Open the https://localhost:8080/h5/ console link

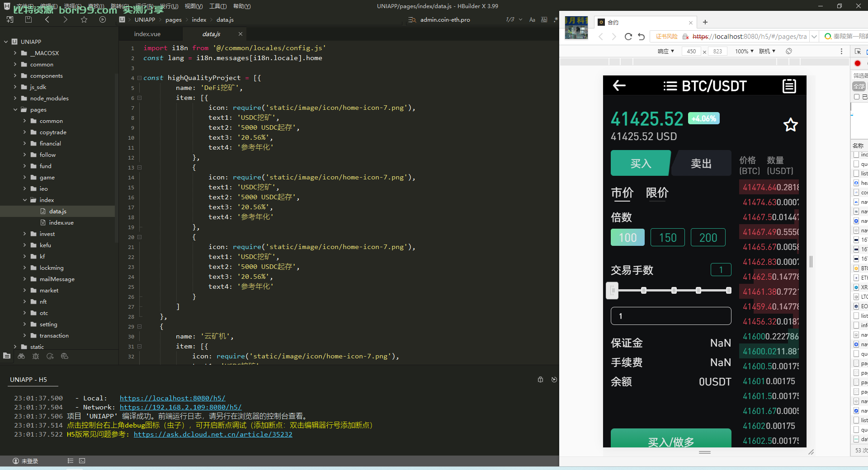172,398
